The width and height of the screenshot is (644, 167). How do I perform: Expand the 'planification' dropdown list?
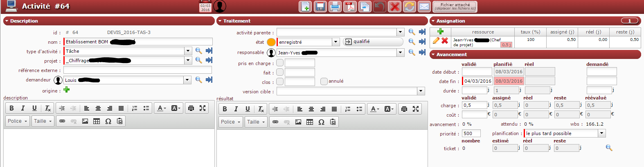pyautogui.click(x=601, y=133)
